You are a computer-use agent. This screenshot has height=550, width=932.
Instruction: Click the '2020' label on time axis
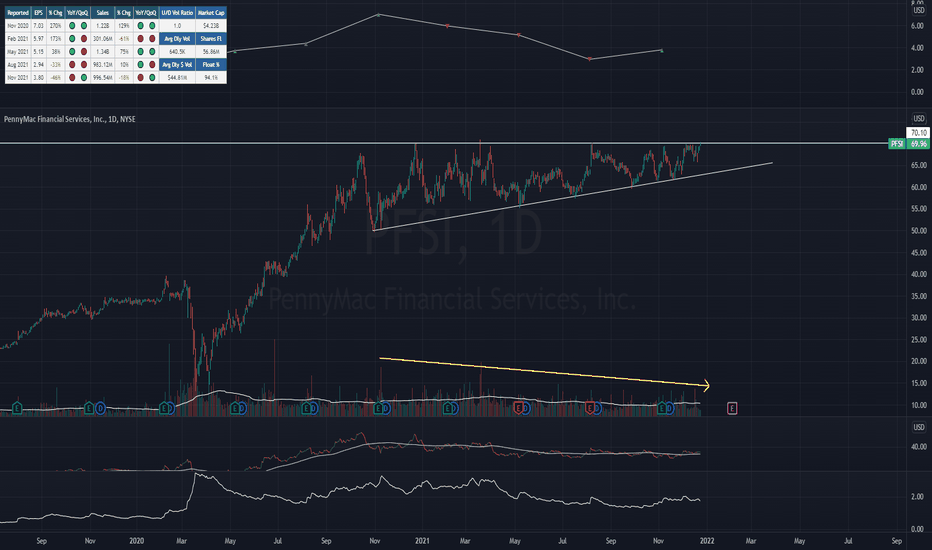pos(137,540)
